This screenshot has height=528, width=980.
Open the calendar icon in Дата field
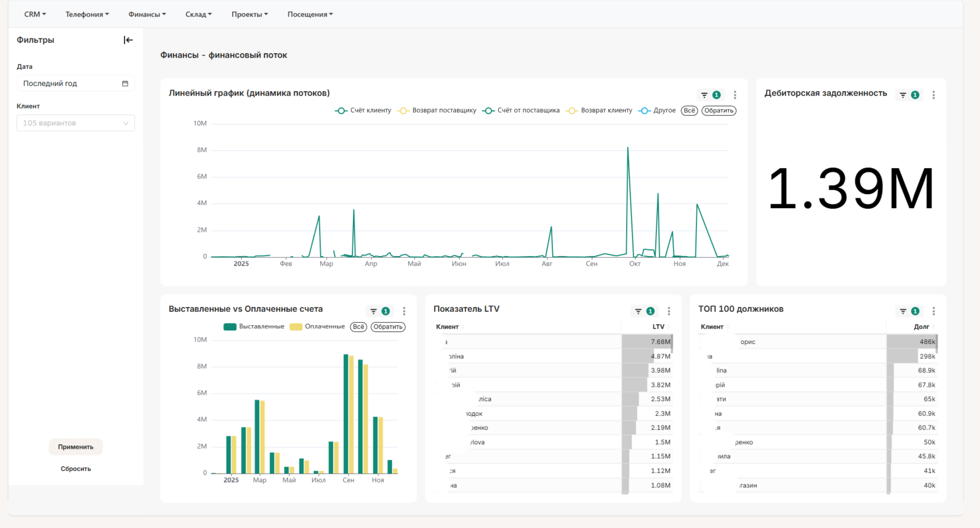point(125,83)
